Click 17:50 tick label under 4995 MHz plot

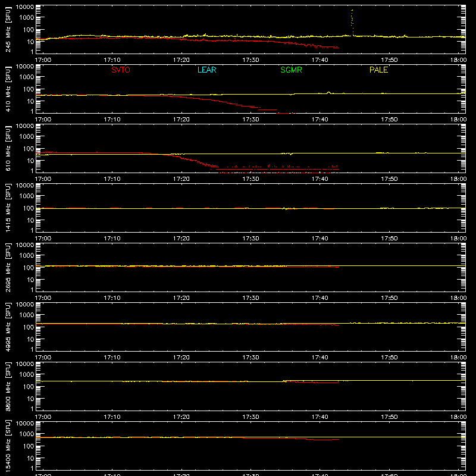pyautogui.click(x=389, y=358)
